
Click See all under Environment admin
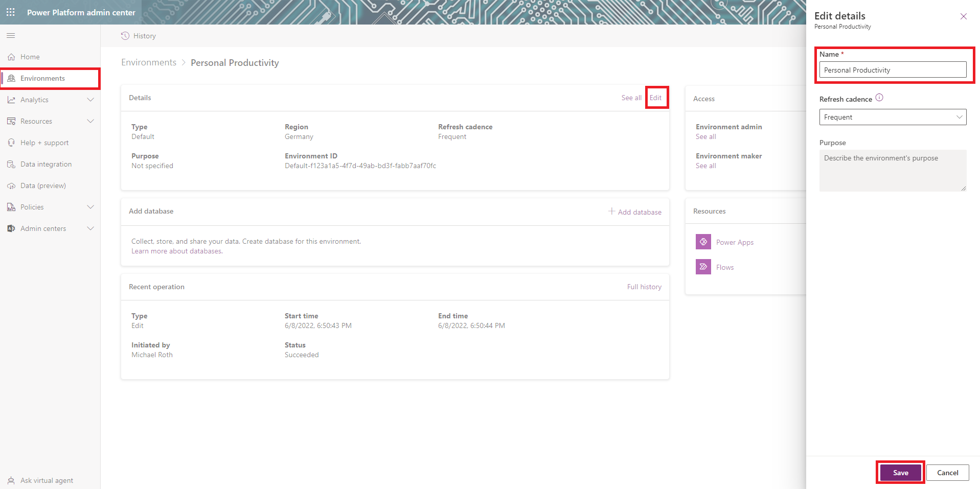pyautogui.click(x=705, y=136)
